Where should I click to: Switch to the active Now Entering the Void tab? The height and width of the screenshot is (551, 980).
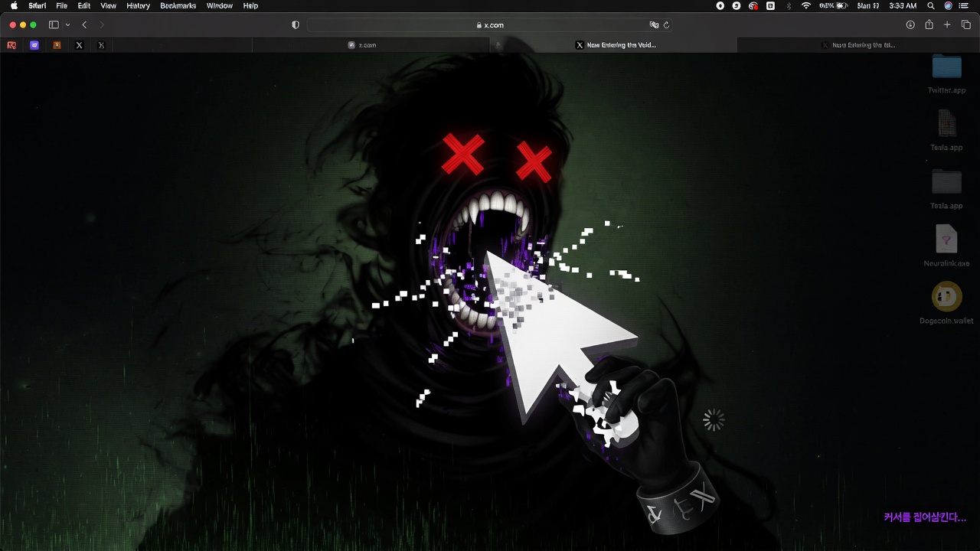pos(616,45)
